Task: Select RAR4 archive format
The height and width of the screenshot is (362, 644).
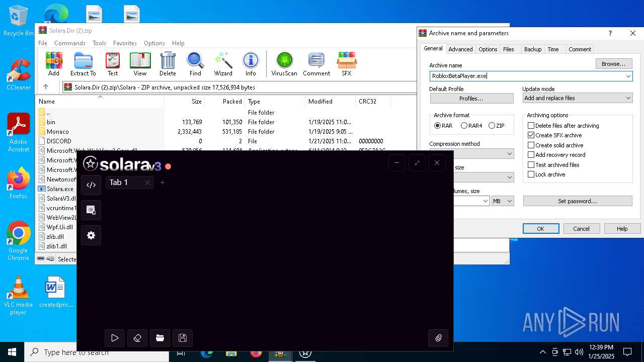Action: pyautogui.click(x=471, y=126)
